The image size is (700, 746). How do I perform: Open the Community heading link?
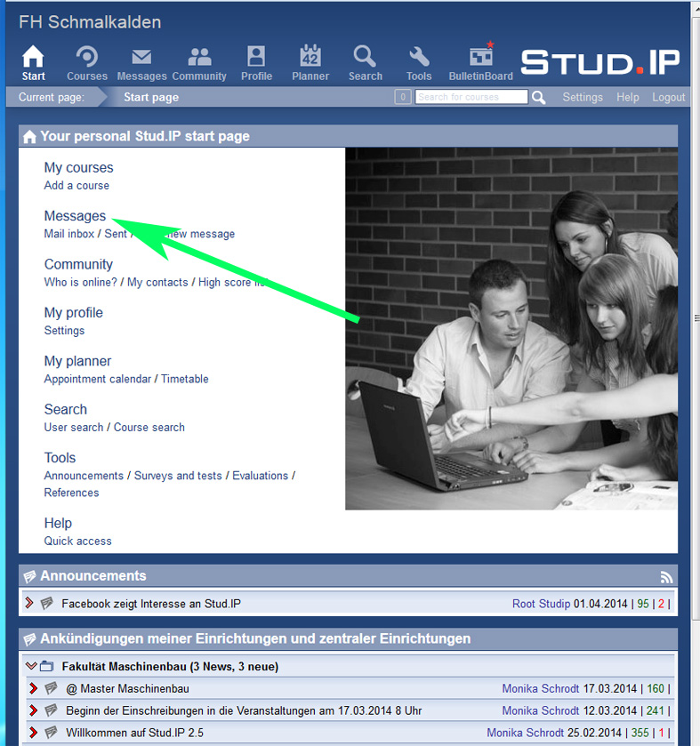78,264
